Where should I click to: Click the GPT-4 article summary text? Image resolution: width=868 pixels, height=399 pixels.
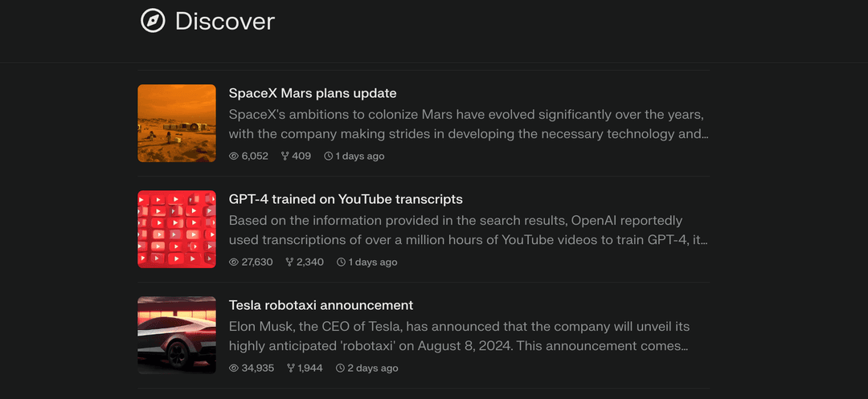pos(468,230)
